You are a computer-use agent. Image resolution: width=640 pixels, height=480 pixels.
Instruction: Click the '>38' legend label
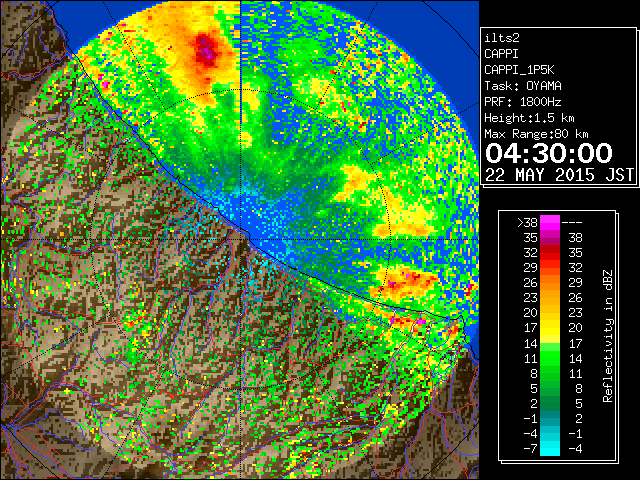pos(527,222)
